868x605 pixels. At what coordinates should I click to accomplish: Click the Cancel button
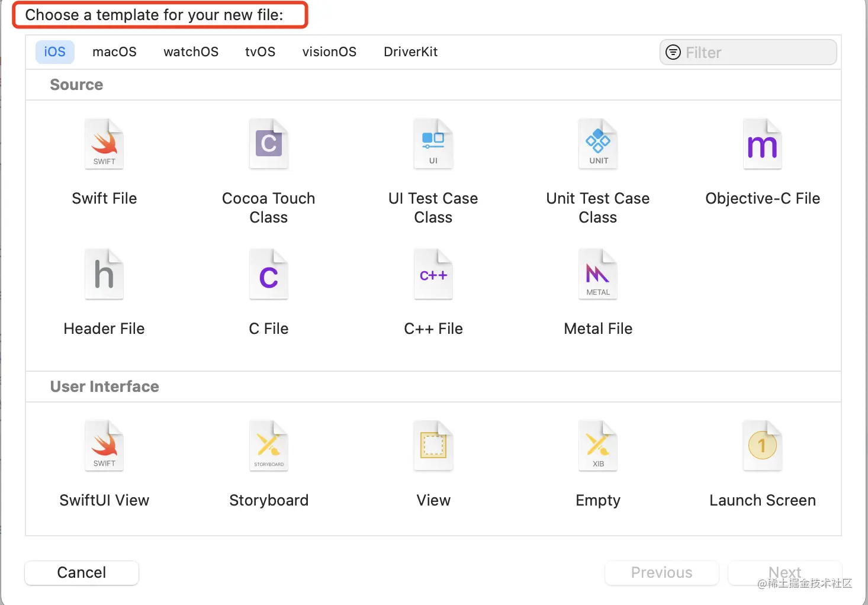[82, 573]
